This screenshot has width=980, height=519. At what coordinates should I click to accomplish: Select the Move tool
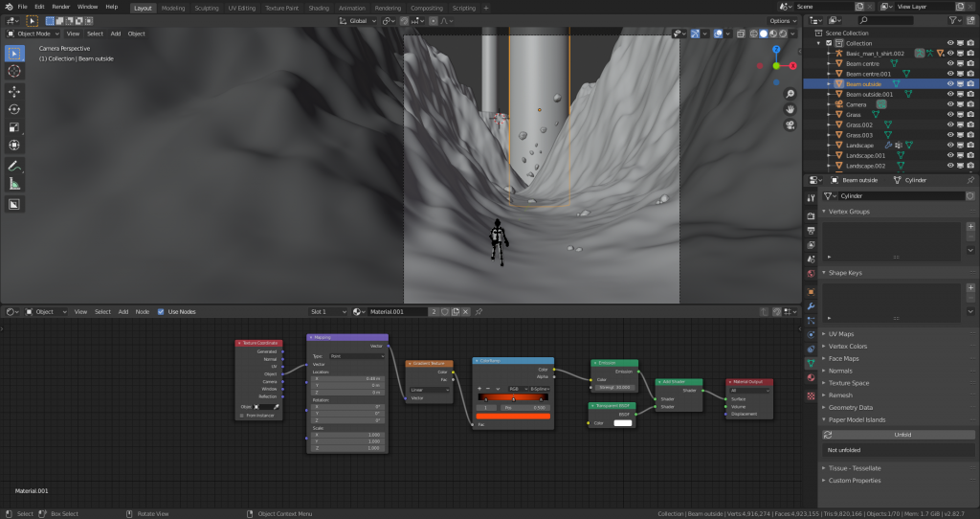coord(14,91)
